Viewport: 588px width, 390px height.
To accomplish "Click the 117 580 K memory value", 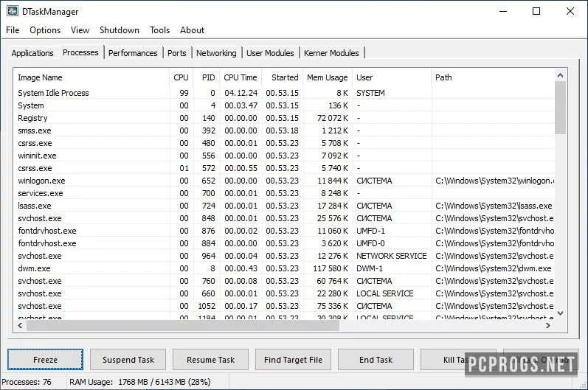I will point(331,268).
